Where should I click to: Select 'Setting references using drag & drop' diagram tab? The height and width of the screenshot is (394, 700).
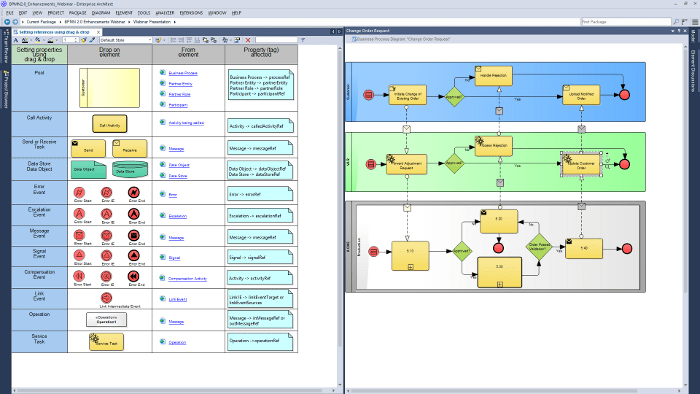[x=54, y=32]
